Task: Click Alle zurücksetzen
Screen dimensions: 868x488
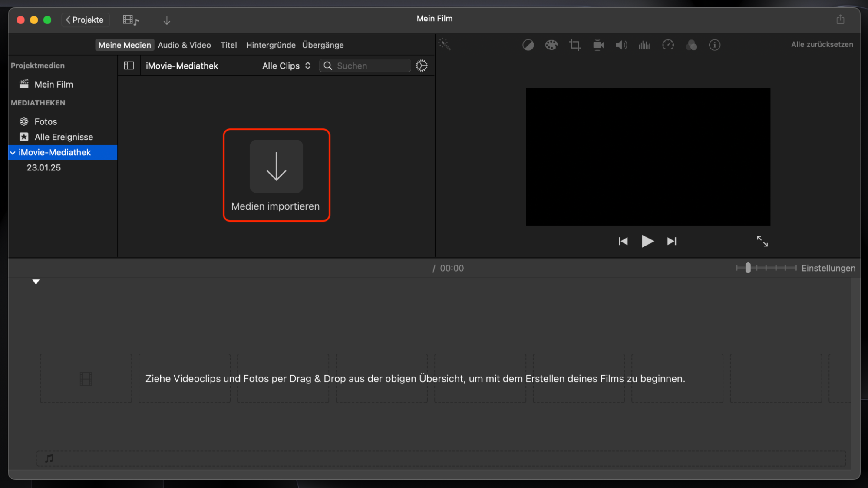Action: (822, 45)
